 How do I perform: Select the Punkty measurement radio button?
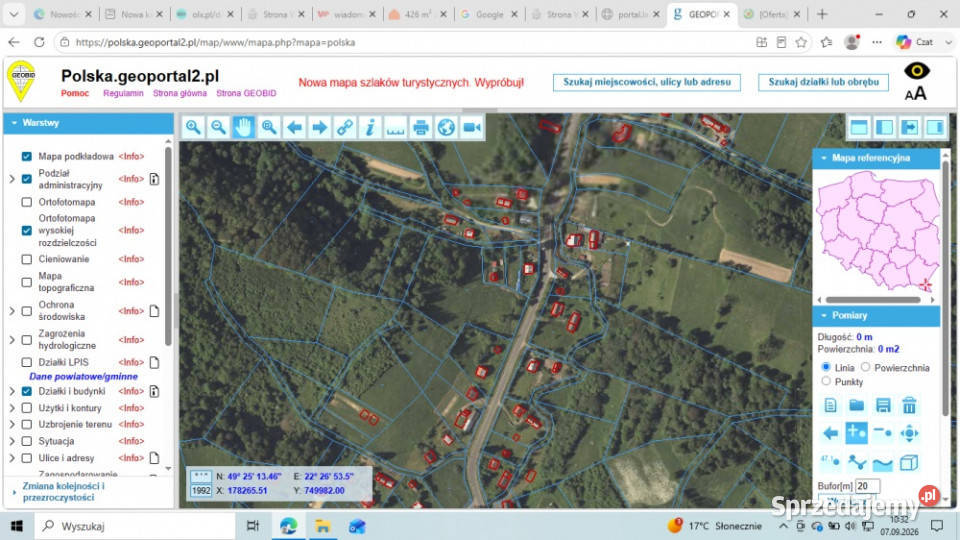coord(826,381)
